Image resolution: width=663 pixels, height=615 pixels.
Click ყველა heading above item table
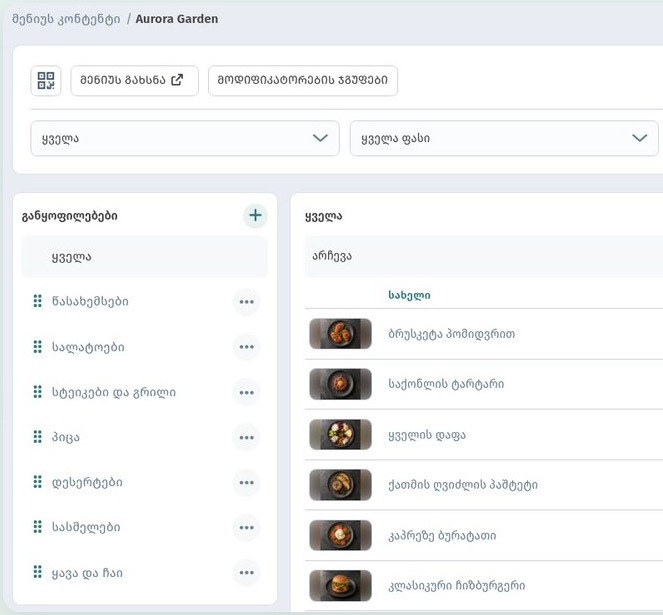pos(323,217)
